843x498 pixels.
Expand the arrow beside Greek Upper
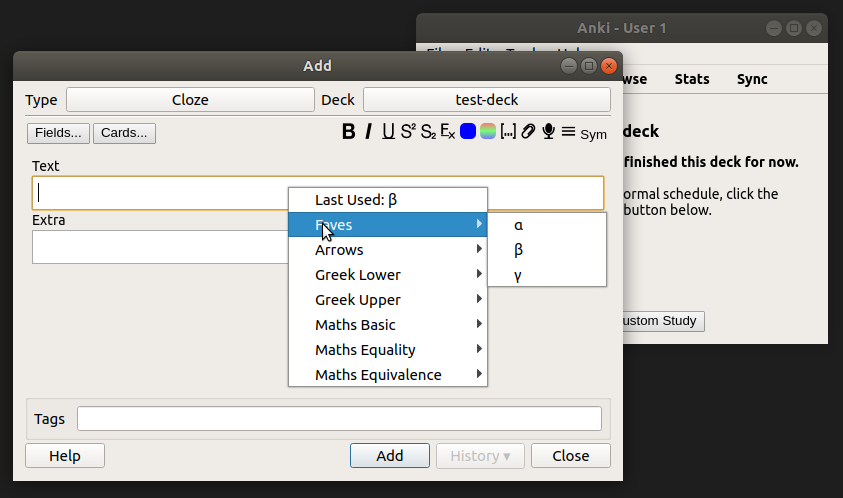point(478,298)
